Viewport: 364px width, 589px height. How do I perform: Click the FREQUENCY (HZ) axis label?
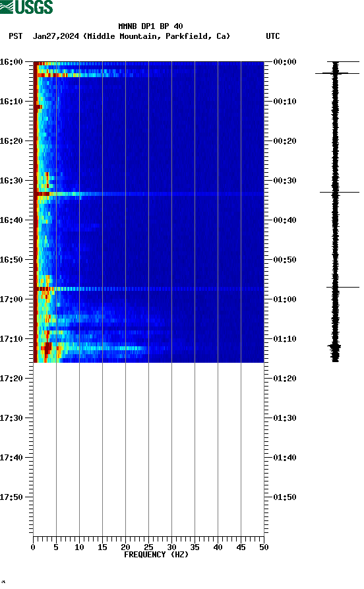156,555
